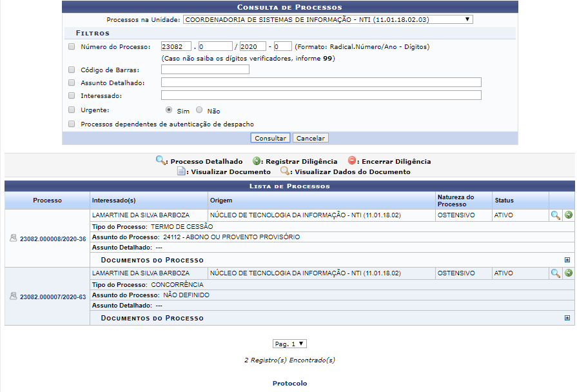Enable the Interessado filter checkbox
The height and width of the screenshot is (392, 577).
tap(72, 95)
